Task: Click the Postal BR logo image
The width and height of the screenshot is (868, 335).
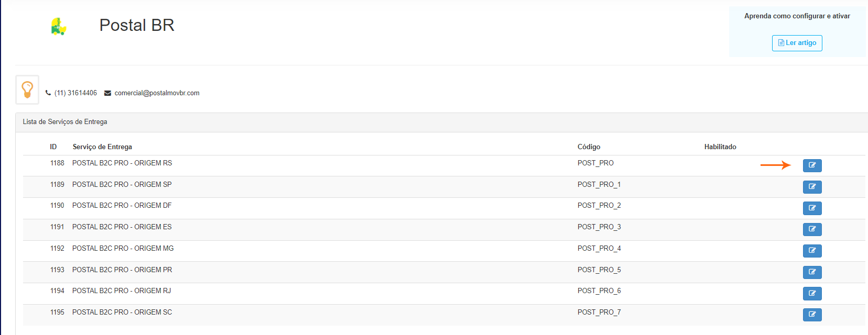Action: pyautogui.click(x=58, y=26)
